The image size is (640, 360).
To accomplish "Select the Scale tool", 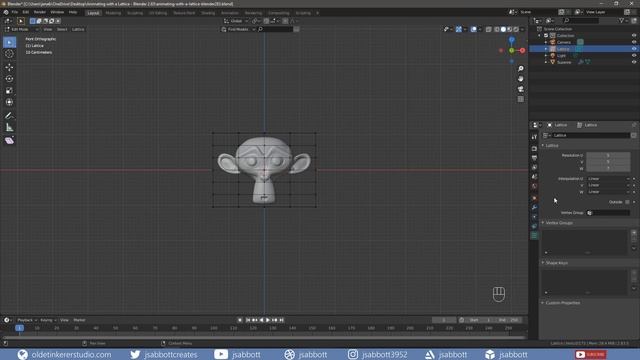I will (x=9, y=91).
